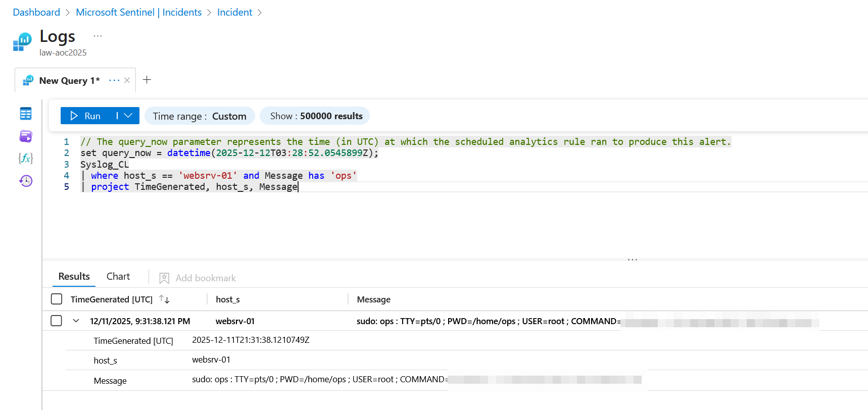Viewport: 868px width, 410px height.
Task: Click the host_s detail field label
Action: tap(105, 361)
